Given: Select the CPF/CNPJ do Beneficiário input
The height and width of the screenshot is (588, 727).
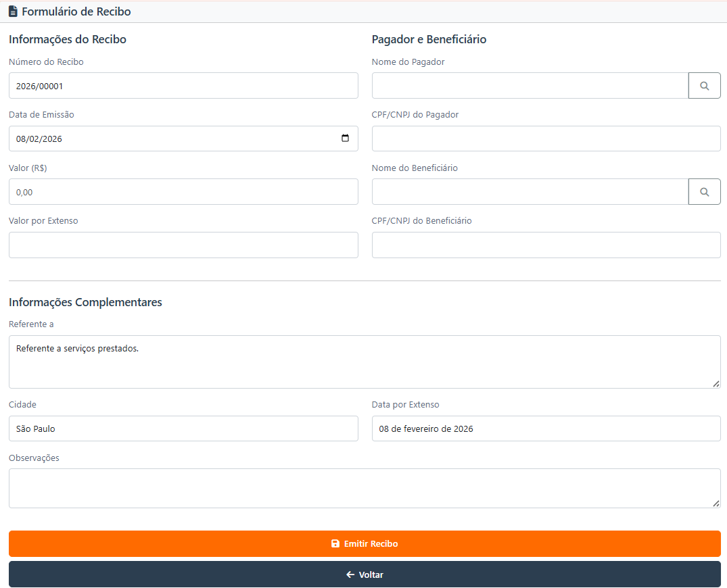Looking at the screenshot, I should 546,245.
